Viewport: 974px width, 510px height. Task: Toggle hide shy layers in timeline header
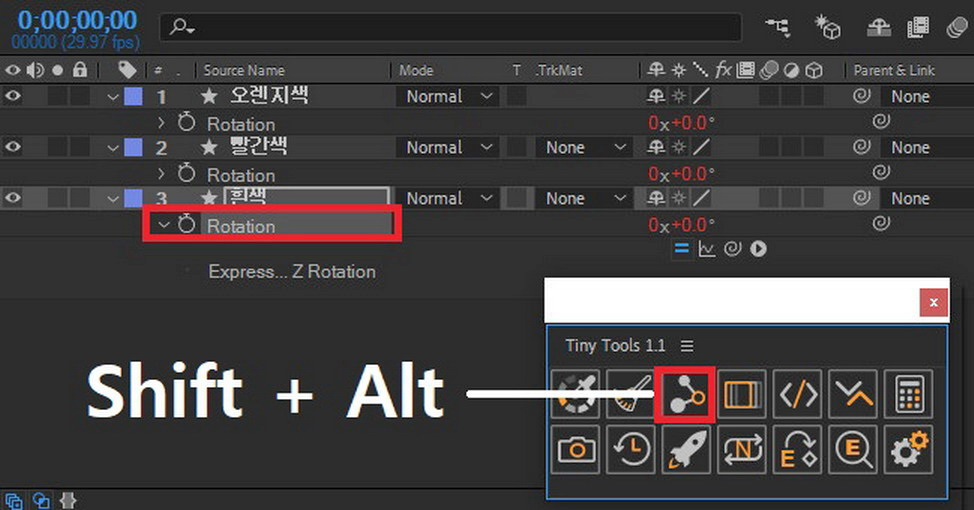(x=879, y=27)
